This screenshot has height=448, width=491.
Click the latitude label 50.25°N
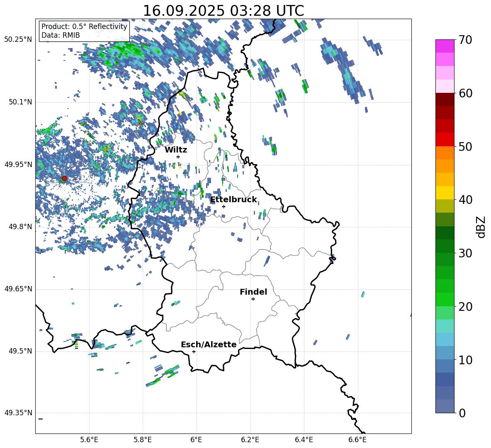pos(18,40)
